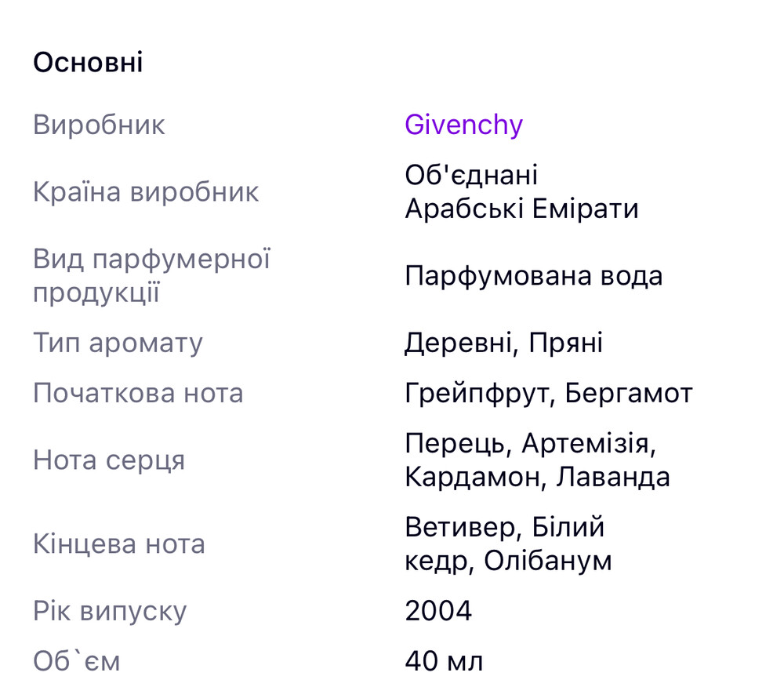Select the Парфумована вода value
784x698 pixels.
(533, 276)
